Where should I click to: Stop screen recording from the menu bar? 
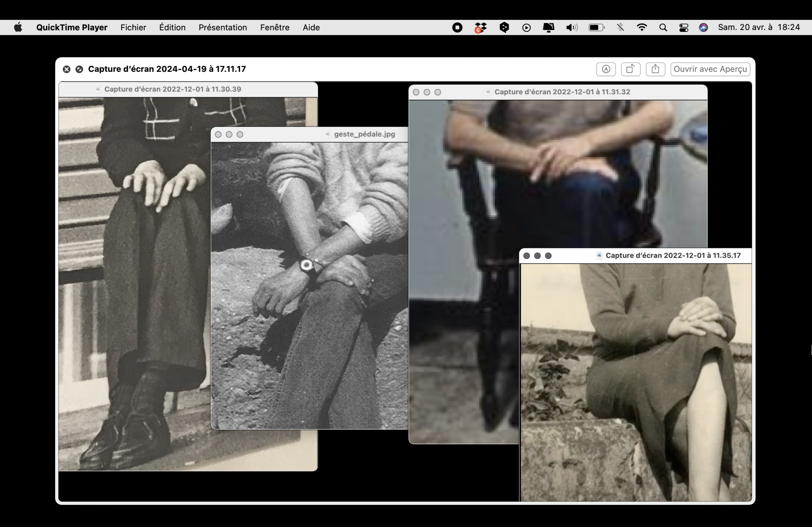(457, 27)
